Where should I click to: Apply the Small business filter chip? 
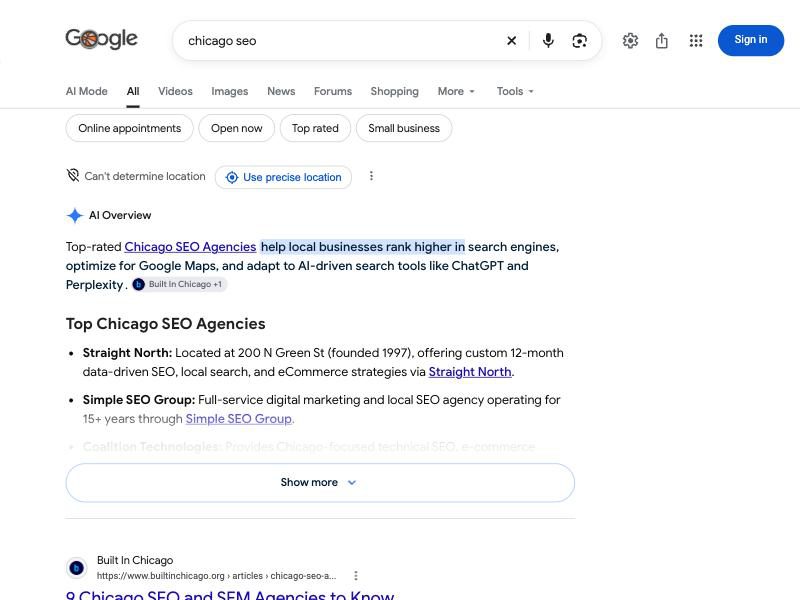(x=404, y=128)
